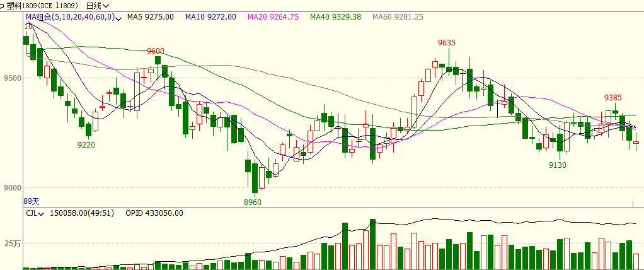The height and width of the screenshot is (270, 644).
Task: Open the 日线 period dropdown
Action: pyautogui.click(x=98, y=6)
